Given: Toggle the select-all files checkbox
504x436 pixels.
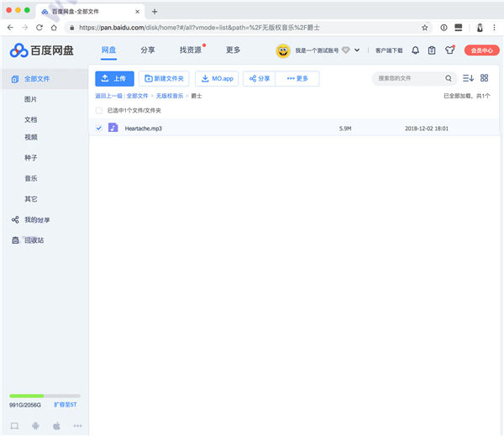Looking at the screenshot, I should [x=99, y=110].
